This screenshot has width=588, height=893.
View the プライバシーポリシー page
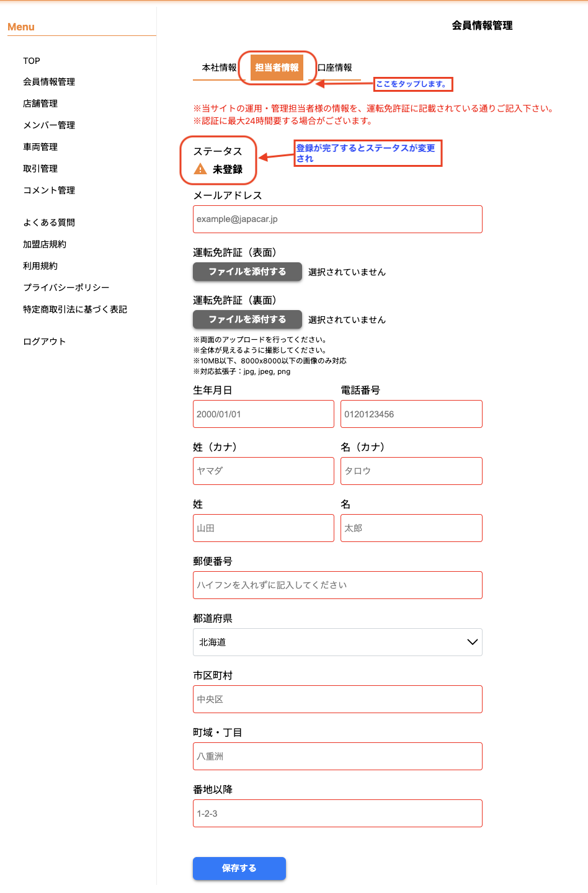pyautogui.click(x=66, y=288)
